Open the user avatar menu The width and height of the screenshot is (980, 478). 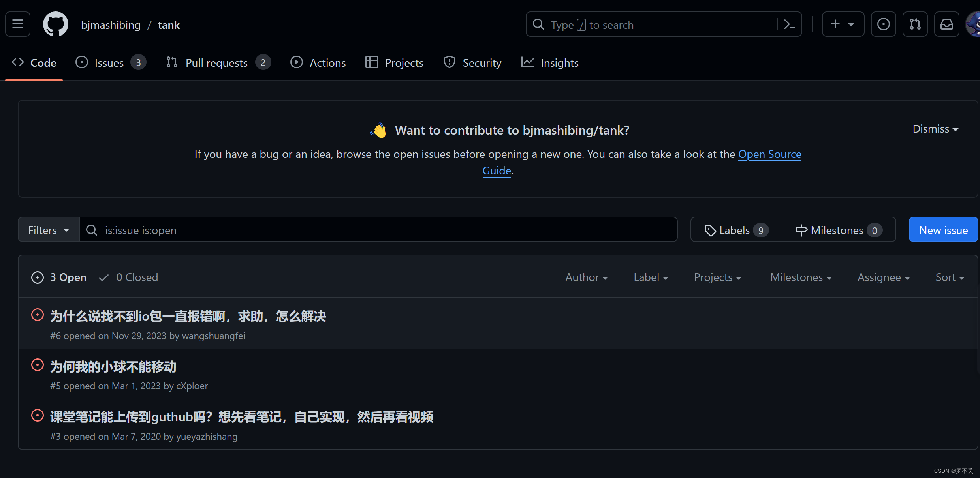(x=973, y=24)
